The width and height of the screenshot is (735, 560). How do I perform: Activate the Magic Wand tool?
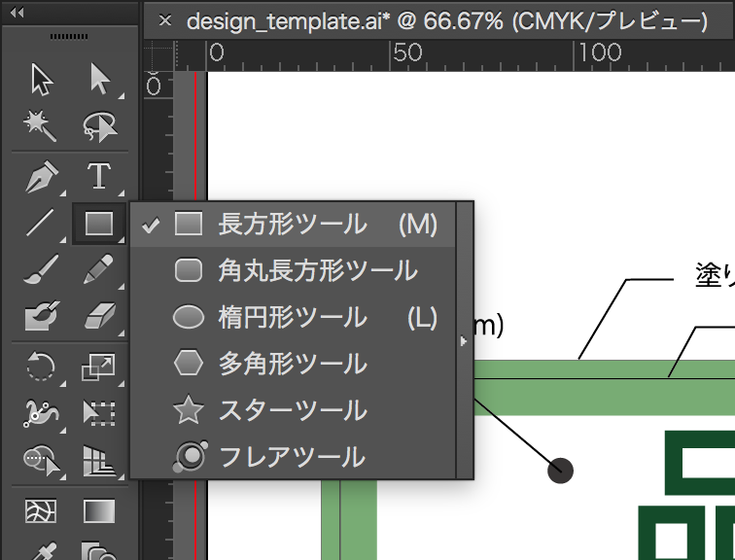tap(41, 126)
